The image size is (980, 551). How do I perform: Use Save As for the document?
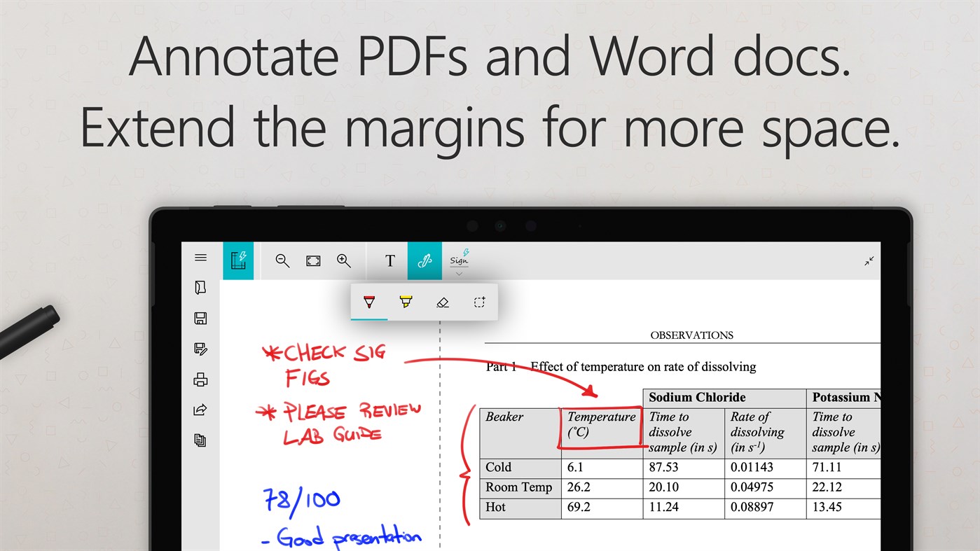tap(200, 349)
